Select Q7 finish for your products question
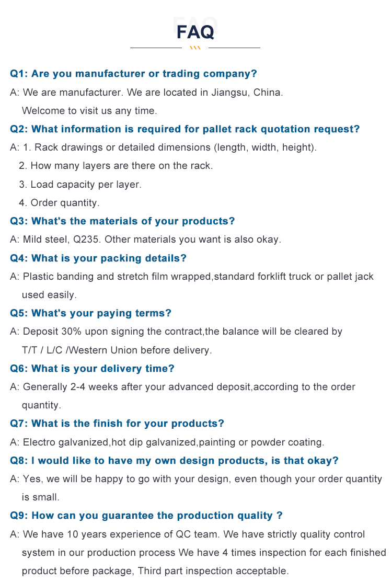This screenshot has width=392, height=582. [x=117, y=423]
